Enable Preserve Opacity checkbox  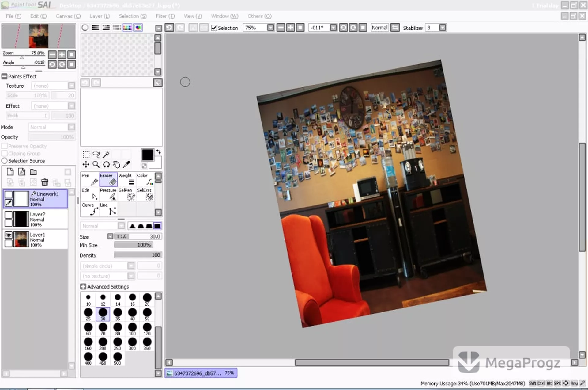click(4, 146)
